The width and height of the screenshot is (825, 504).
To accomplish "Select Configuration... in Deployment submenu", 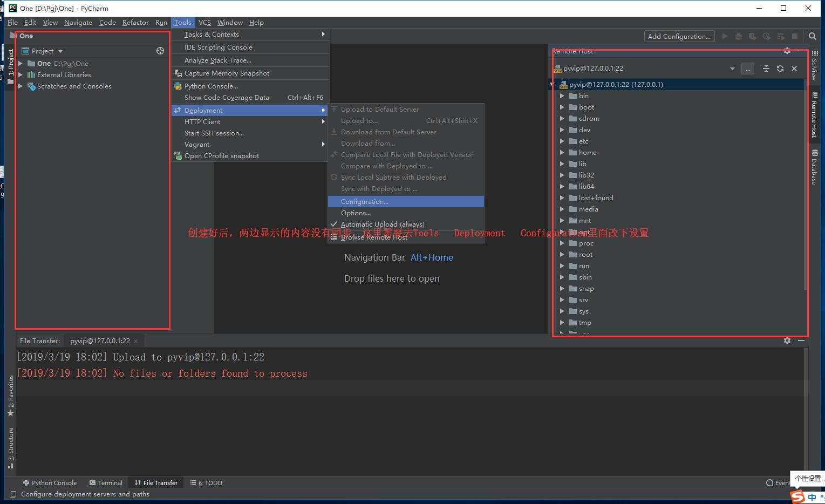I will [x=406, y=201].
